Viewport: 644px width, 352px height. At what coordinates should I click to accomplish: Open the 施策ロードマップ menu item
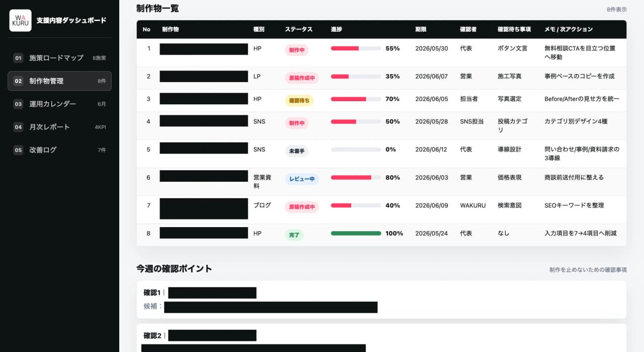pos(59,58)
